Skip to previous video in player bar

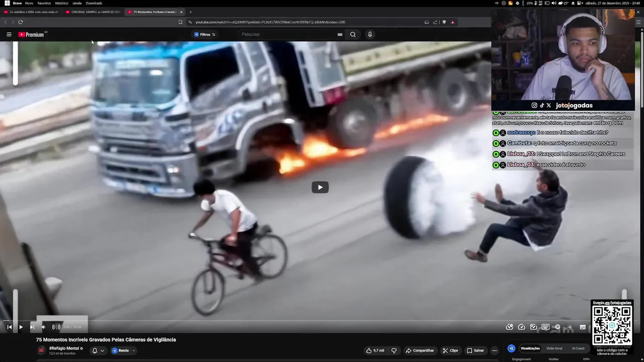tap(9, 327)
